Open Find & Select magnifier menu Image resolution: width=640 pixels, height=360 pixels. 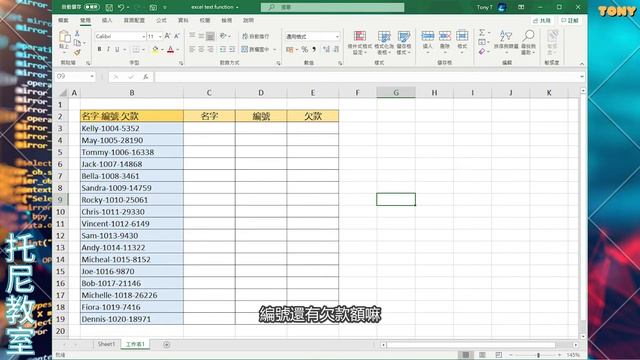(529, 42)
